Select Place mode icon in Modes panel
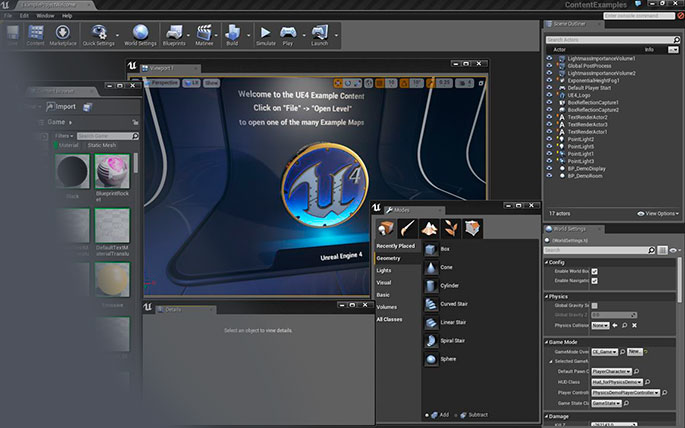Screen dimensions: 685x428 tap(385, 228)
